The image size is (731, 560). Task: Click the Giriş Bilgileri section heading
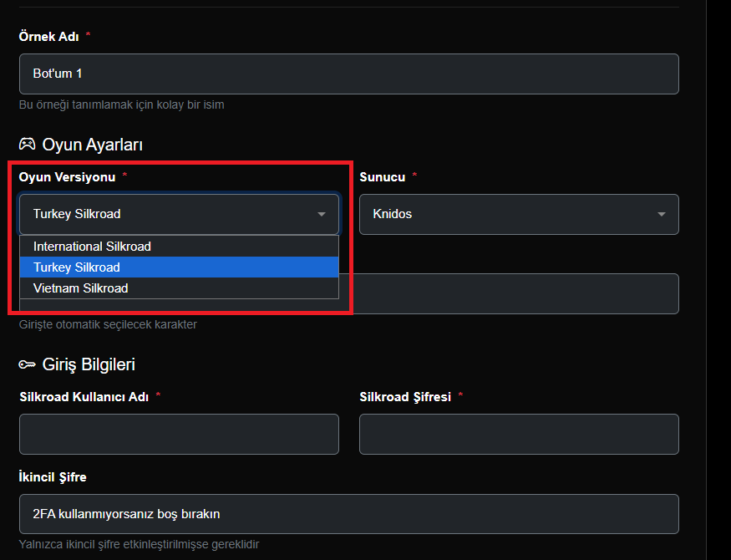[x=88, y=364]
